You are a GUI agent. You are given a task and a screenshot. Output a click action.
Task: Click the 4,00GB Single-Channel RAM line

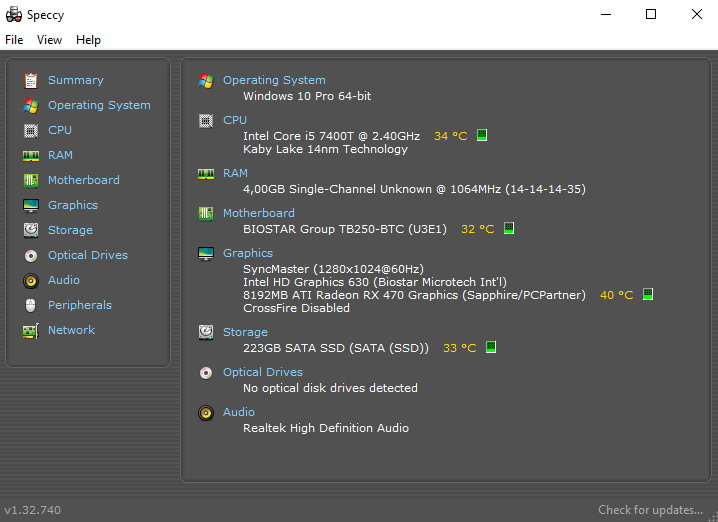click(x=414, y=189)
